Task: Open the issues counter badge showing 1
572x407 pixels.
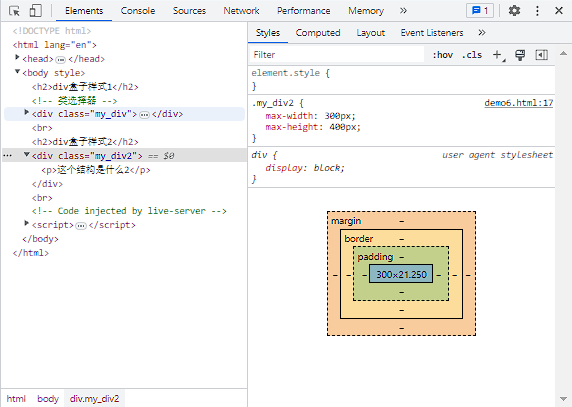Action: (480, 11)
